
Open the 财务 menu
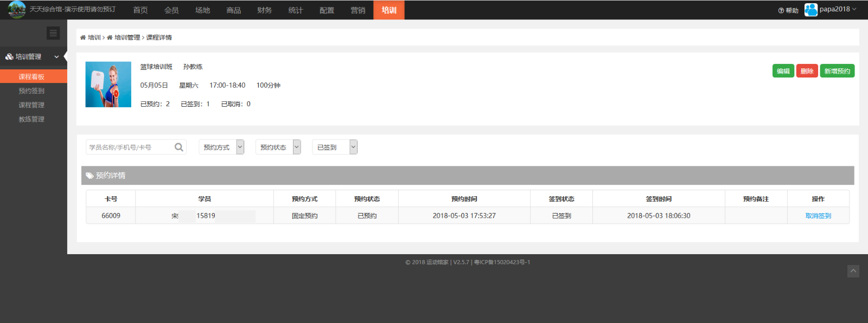point(265,10)
